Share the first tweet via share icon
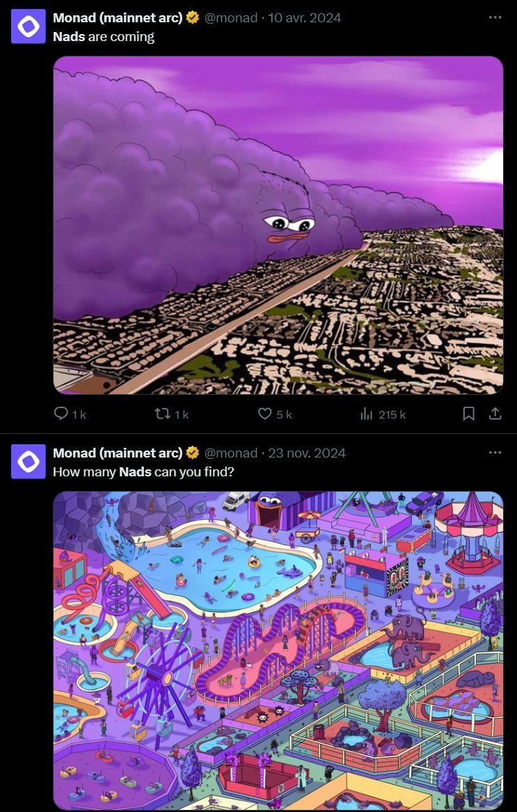 coord(495,413)
